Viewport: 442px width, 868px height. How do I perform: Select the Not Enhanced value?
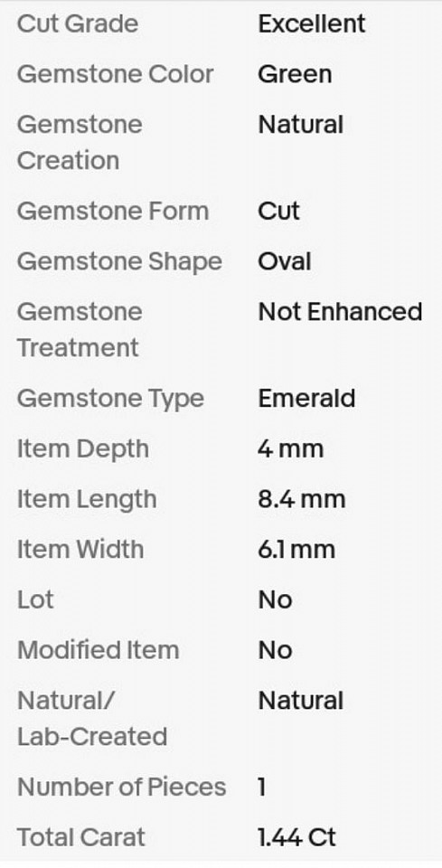click(x=340, y=312)
